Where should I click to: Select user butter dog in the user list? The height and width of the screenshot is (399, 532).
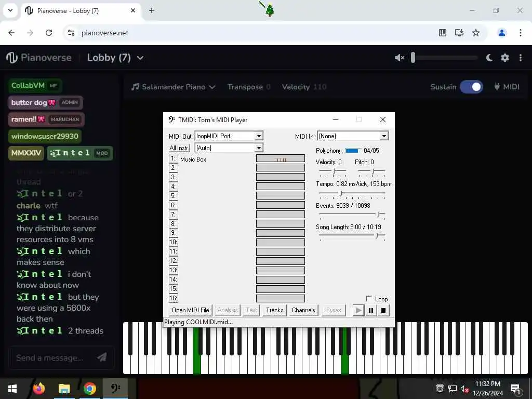tap(46, 102)
